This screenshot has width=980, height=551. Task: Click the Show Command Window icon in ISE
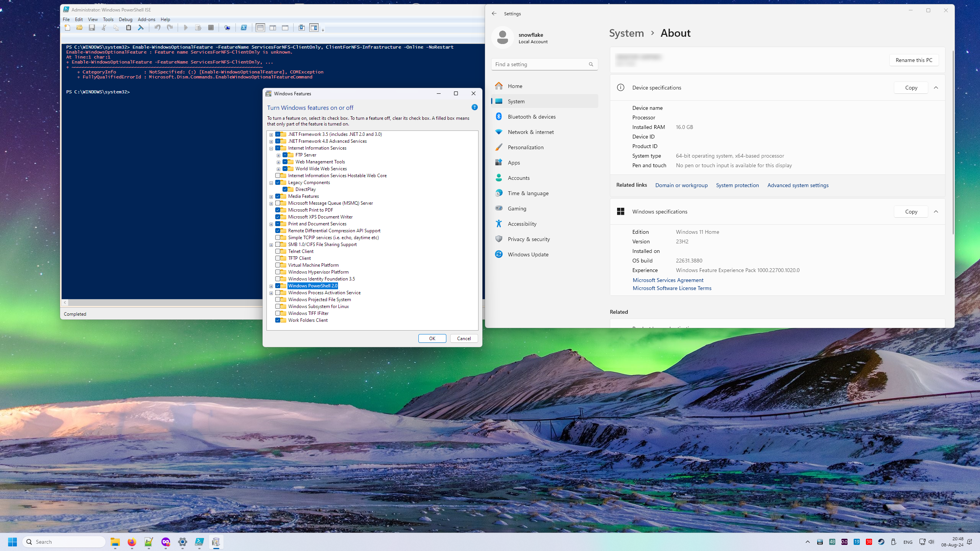point(302,28)
